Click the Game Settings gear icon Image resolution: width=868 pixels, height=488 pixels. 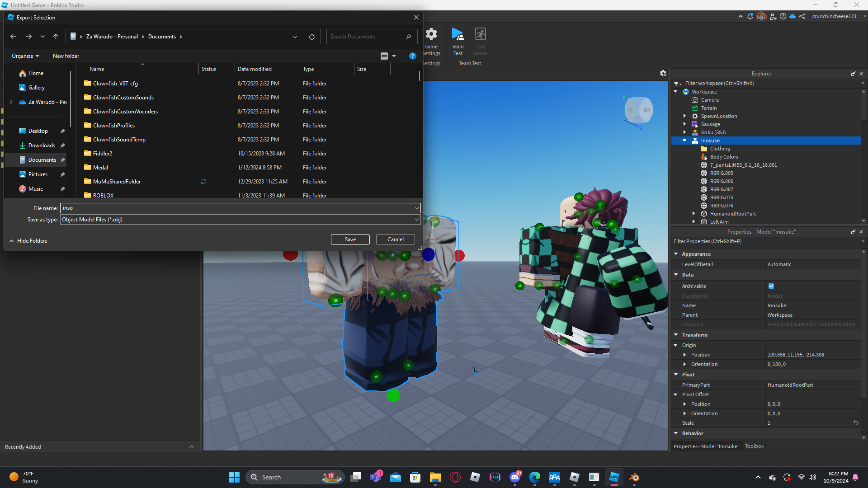pos(431,35)
